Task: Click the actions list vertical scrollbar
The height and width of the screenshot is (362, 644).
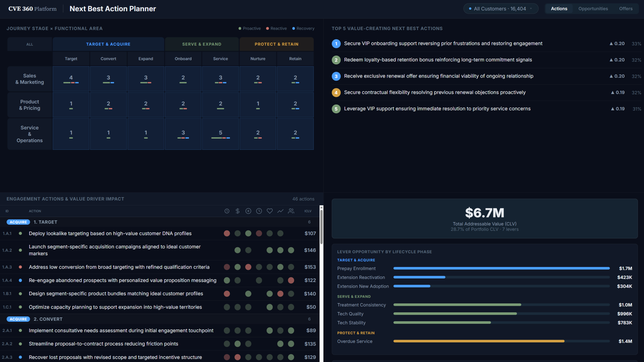Action: (x=321, y=226)
